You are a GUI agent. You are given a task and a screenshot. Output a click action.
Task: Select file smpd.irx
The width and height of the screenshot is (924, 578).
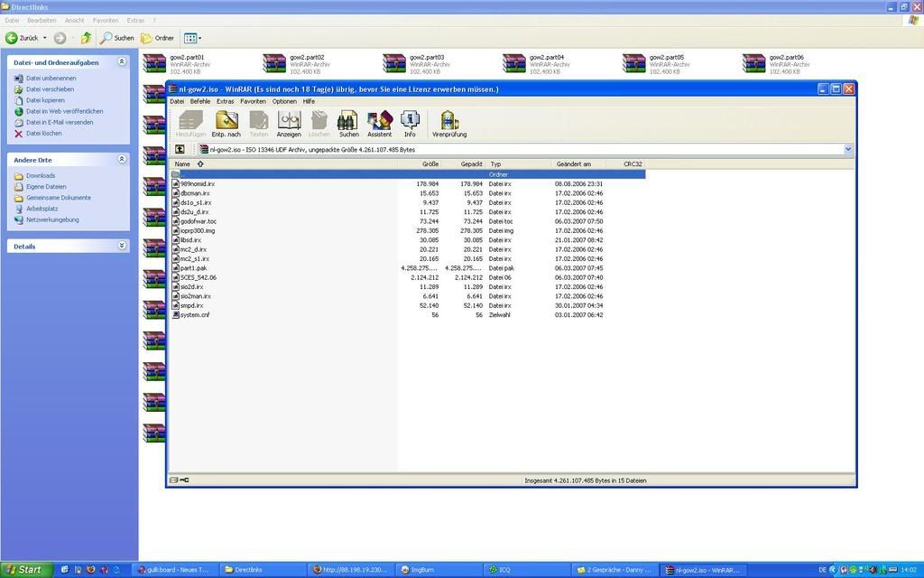pos(191,306)
